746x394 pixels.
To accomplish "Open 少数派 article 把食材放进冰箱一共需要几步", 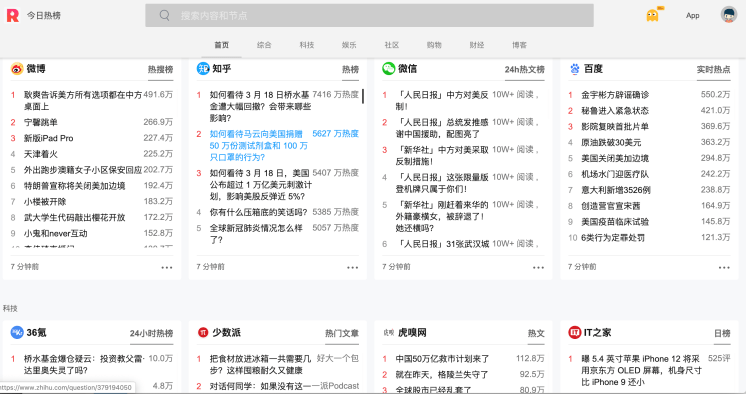I will tap(260, 364).
